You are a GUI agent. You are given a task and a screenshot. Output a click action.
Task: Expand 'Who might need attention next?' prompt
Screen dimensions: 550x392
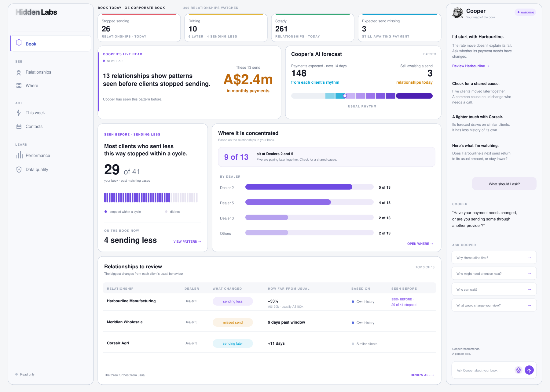tap(494, 274)
